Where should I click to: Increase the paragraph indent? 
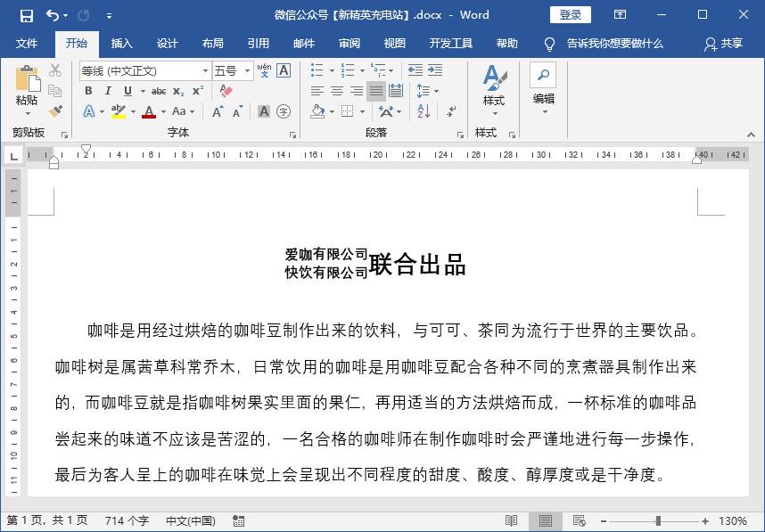point(435,70)
